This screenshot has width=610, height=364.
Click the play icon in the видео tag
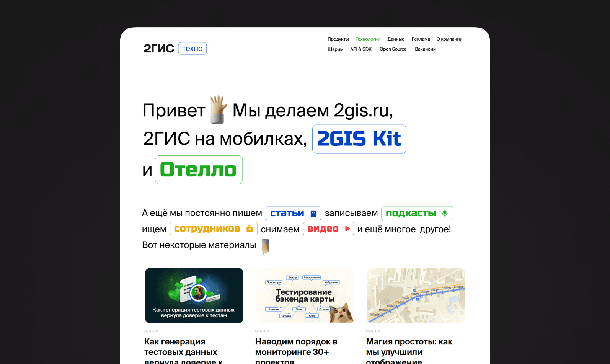pos(347,229)
